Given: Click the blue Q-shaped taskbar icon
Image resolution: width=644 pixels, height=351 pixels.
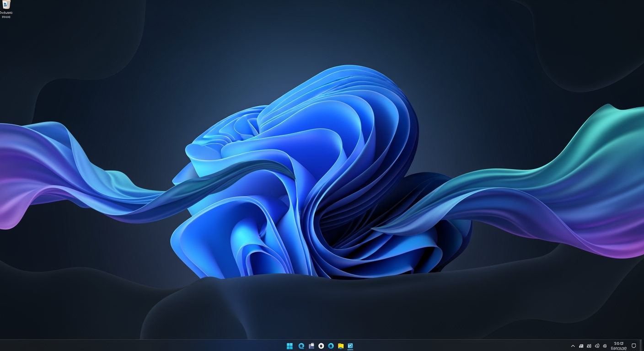Looking at the screenshot, I should (x=301, y=346).
